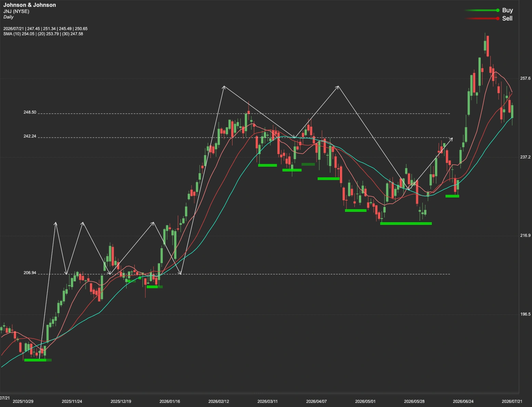Click the green buy bar near 2026/06/24
The image size is (532, 407).
pyautogui.click(x=452, y=196)
